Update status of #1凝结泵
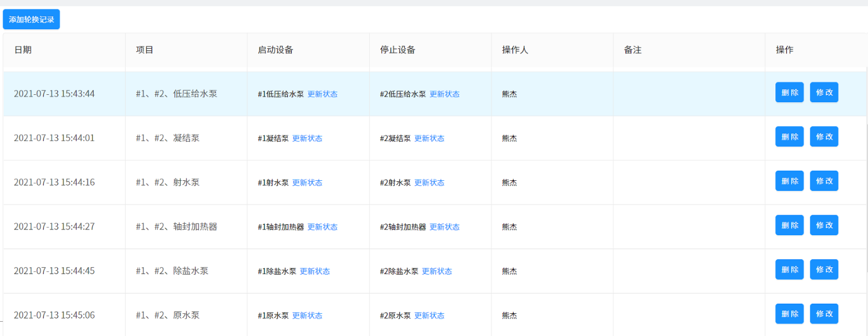This screenshot has width=868, height=336. pos(307,139)
